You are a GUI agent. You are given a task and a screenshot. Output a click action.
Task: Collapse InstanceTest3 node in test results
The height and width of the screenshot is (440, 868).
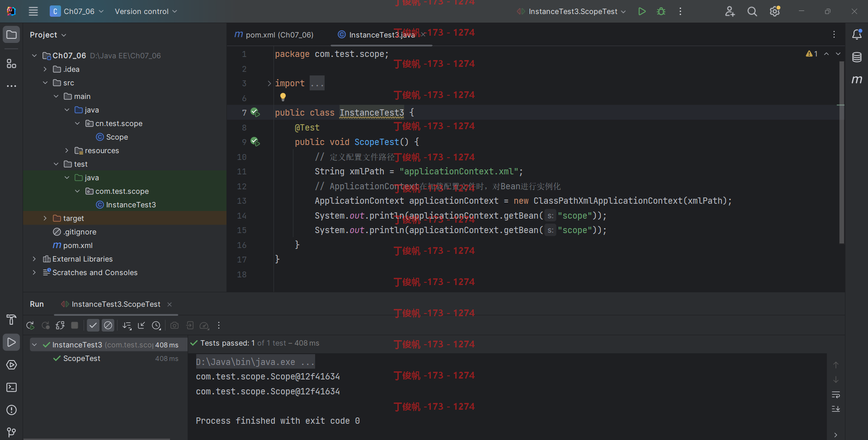[x=34, y=345]
